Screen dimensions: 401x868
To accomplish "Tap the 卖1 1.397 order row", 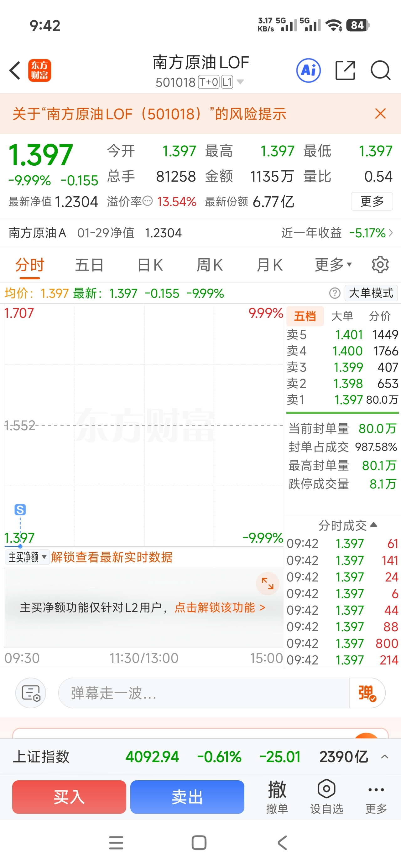I will [342, 400].
